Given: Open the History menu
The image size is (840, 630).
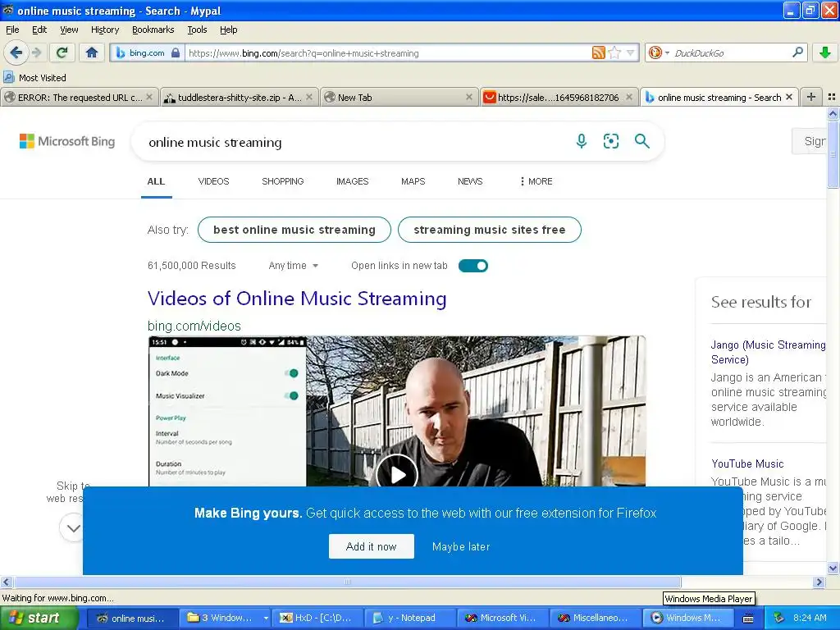Looking at the screenshot, I should [x=104, y=30].
